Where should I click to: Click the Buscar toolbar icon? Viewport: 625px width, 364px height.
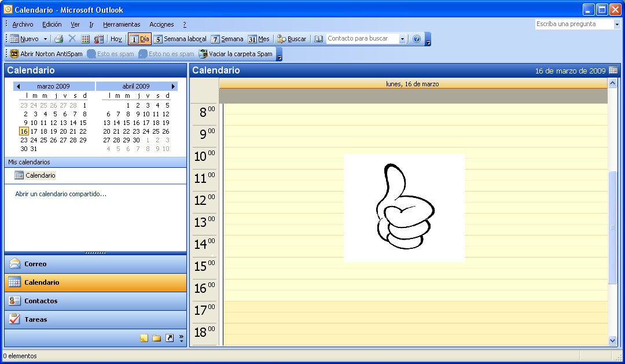pyautogui.click(x=292, y=38)
